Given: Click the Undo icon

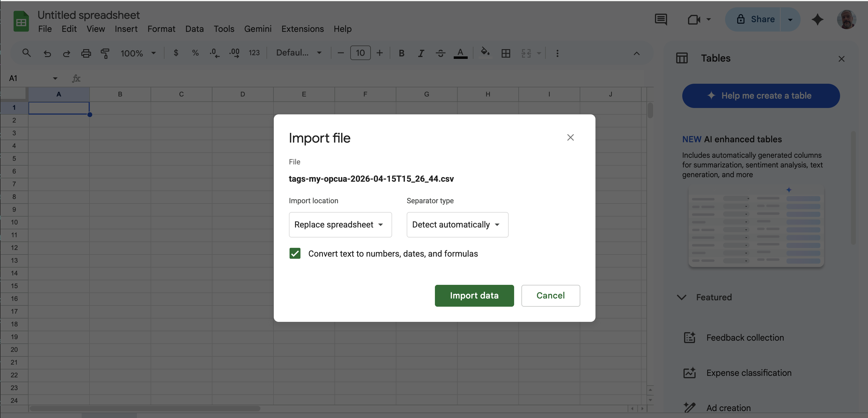Looking at the screenshot, I should (x=47, y=53).
